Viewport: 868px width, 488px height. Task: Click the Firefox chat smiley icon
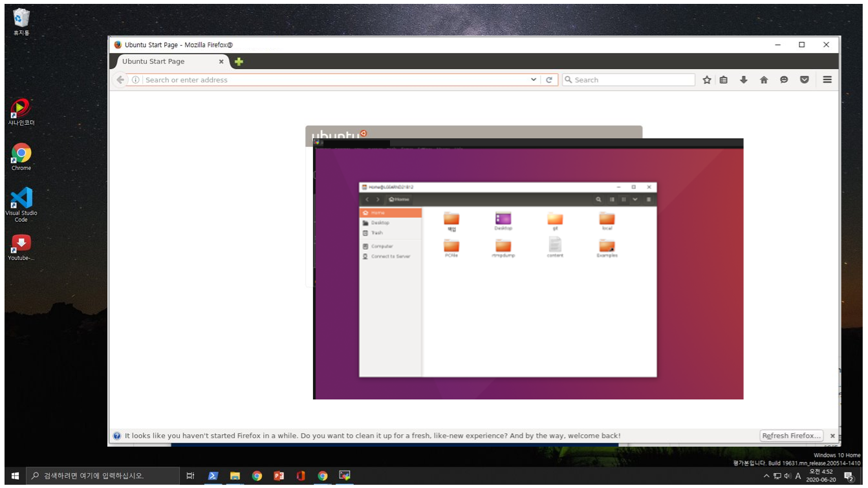click(x=784, y=80)
